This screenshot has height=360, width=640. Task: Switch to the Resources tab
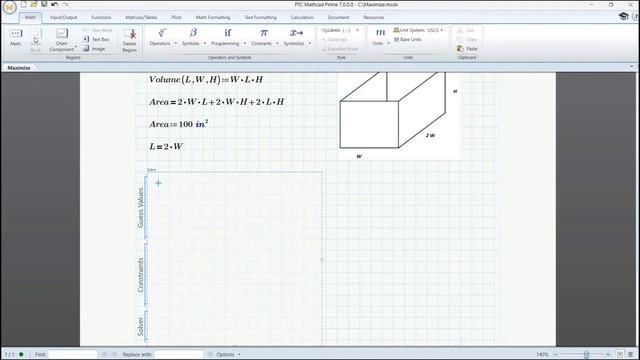(373, 18)
